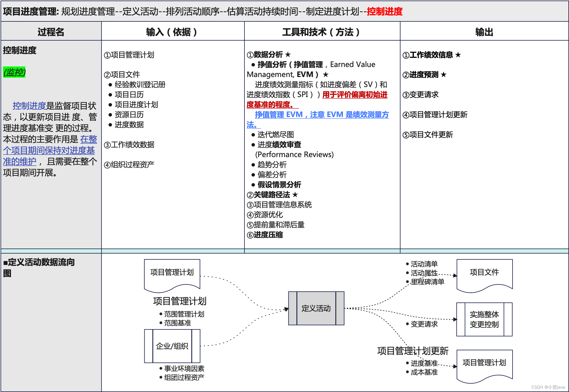Click ①工作绩效信息 ★ output
The height and width of the screenshot is (392, 569).
coord(432,55)
